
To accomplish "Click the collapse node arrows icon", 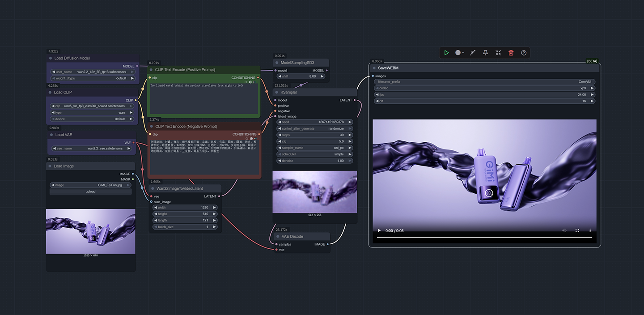I will (498, 53).
